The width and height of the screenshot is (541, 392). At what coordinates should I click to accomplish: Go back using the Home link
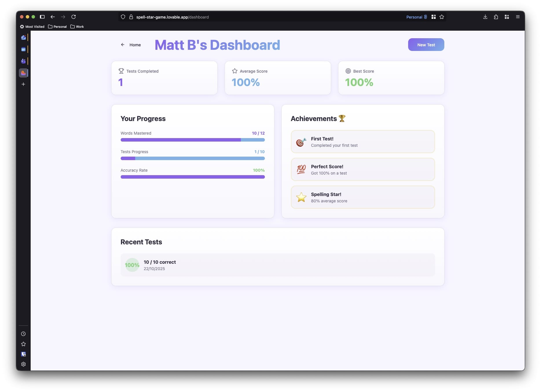pyautogui.click(x=131, y=45)
